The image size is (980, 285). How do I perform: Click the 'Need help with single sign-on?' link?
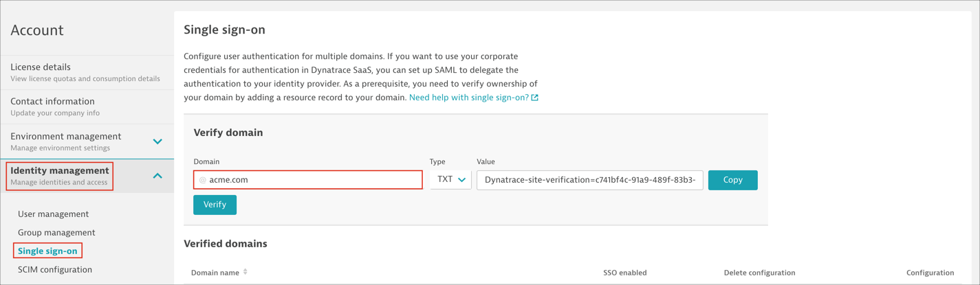tap(468, 98)
